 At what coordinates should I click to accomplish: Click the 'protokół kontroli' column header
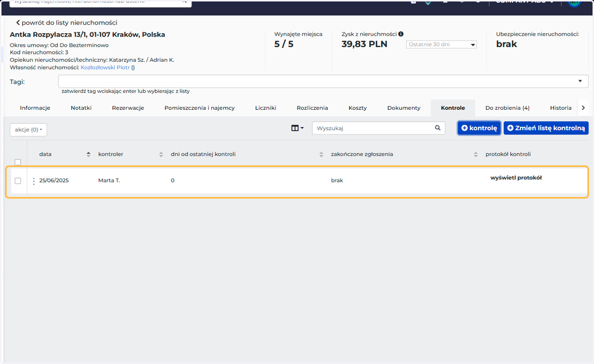tap(508, 154)
